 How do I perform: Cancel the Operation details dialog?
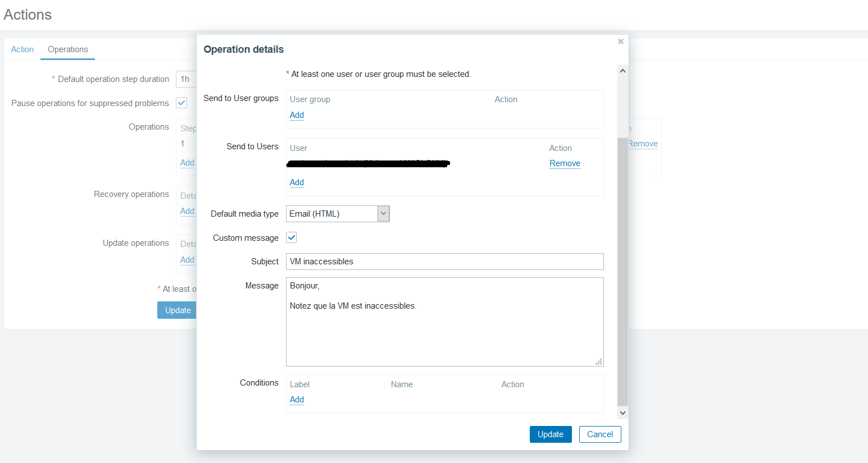click(x=599, y=434)
